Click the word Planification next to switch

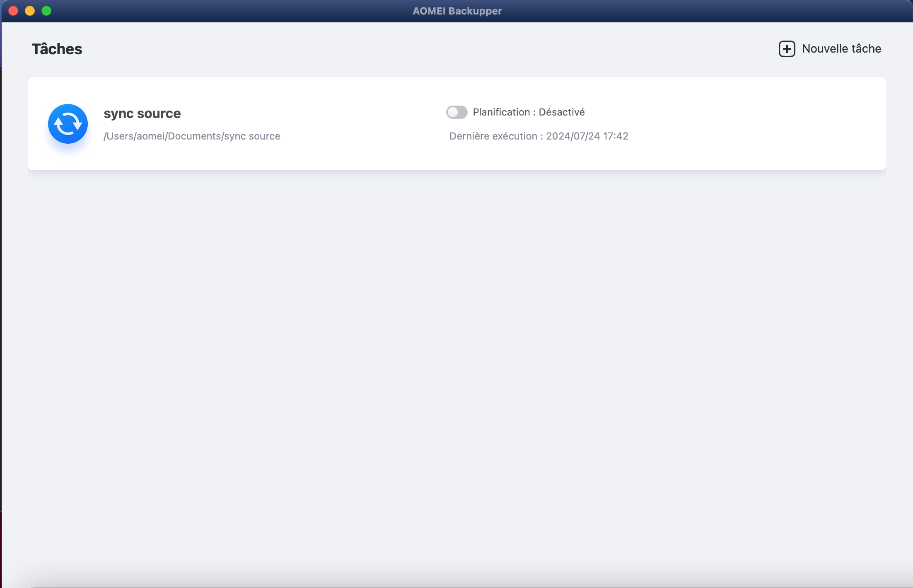click(x=501, y=112)
